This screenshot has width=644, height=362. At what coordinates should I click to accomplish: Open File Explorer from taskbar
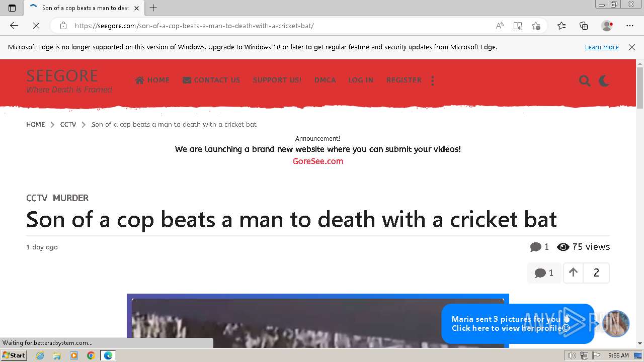(x=57, y=355)
